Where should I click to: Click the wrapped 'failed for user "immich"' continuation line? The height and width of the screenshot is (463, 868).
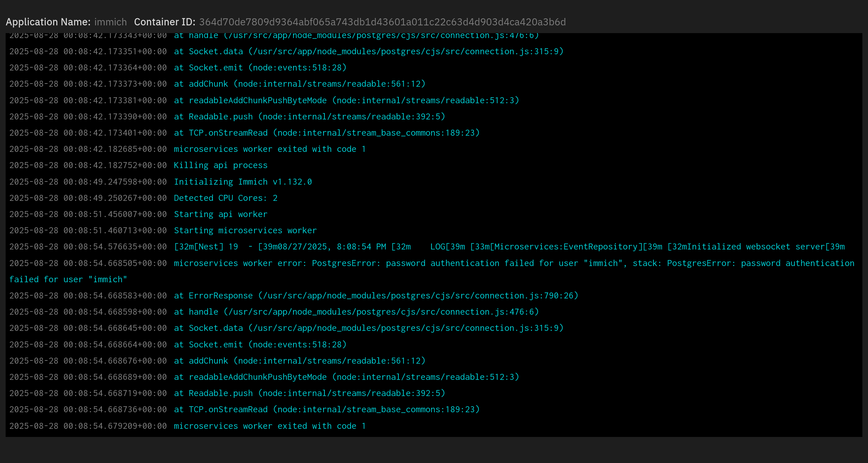coord(68,279)
